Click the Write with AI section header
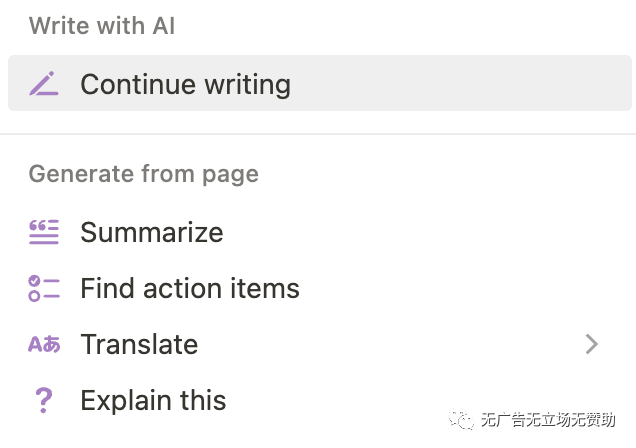 102,26
